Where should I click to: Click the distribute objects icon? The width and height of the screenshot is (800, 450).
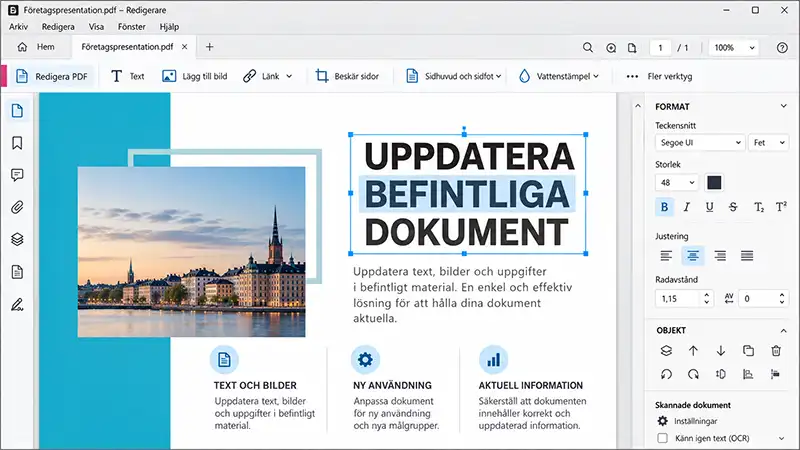[776, 374]
